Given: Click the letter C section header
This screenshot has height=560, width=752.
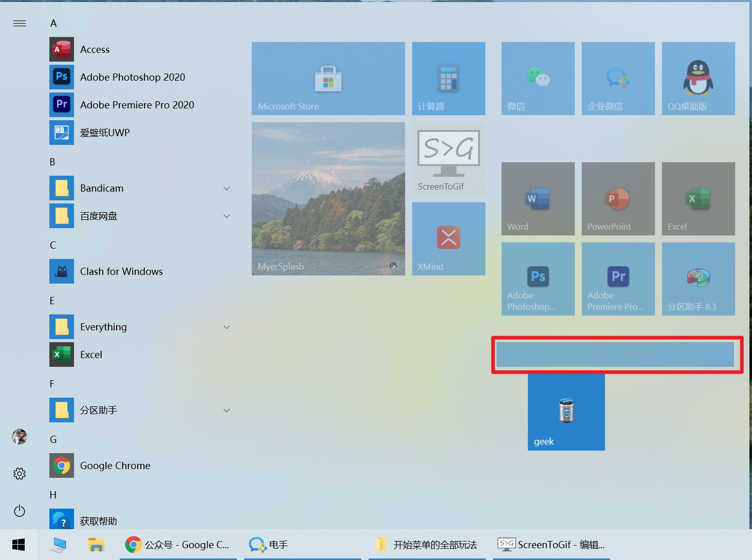Looking at the screenshot, I should (53, 245).
